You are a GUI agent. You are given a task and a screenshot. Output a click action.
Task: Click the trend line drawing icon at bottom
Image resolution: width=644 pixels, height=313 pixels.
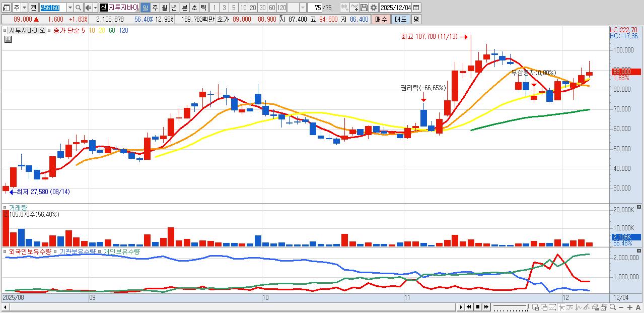coord(587,307)
